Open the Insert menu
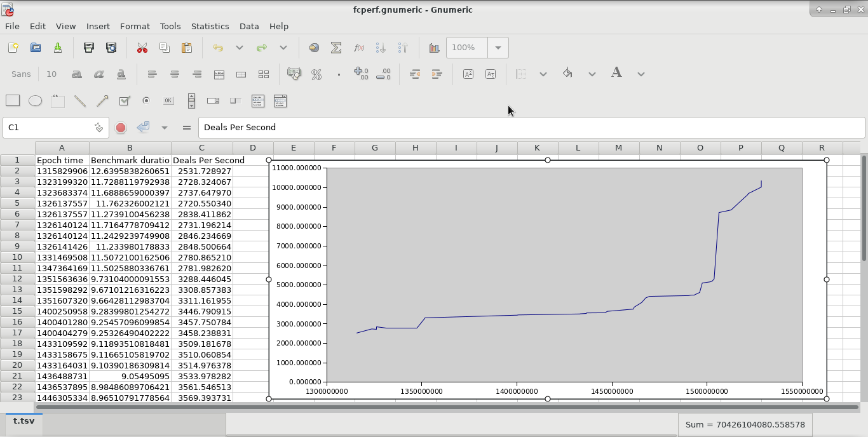The image size is (868, 437). tap(98, 26)
